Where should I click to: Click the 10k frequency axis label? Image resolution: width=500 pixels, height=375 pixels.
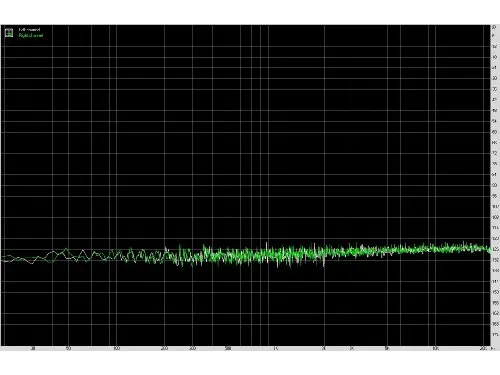tap(435, 349)
